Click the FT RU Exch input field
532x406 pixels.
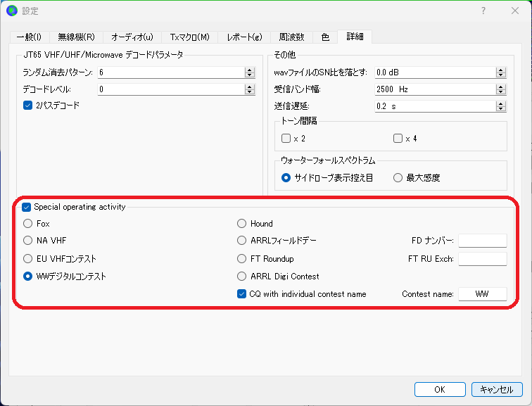[483, 259]
